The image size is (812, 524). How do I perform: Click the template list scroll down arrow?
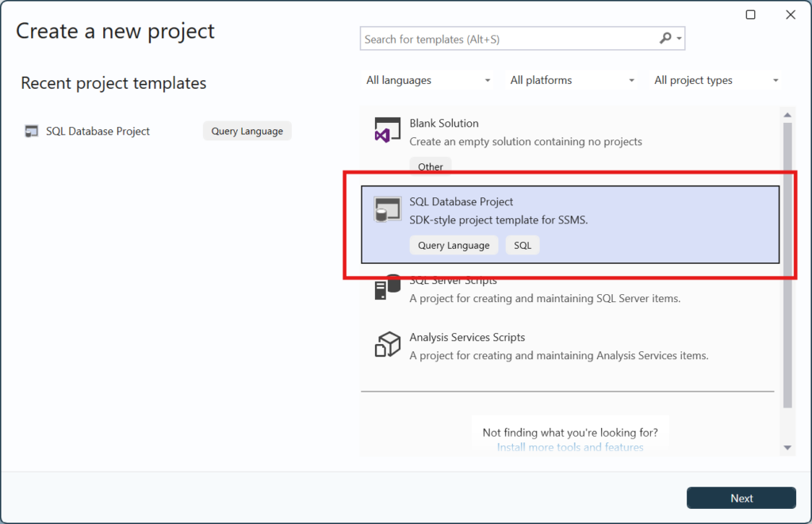point(787,448)
